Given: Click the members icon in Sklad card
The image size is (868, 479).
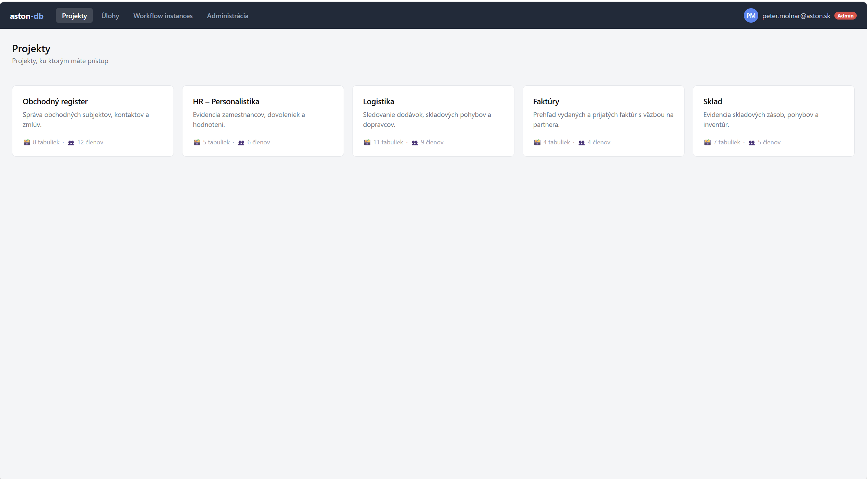Looking at the screenshot, I should tap(752, 143).
